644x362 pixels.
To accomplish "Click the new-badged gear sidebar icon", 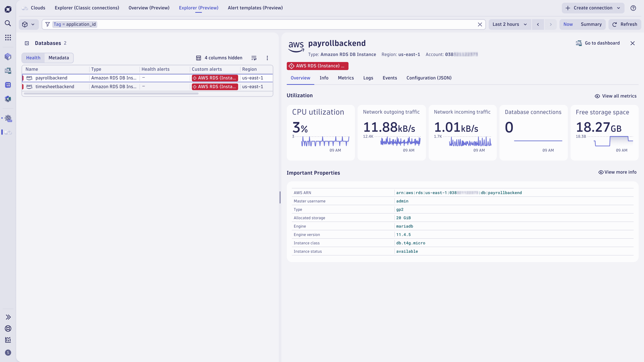I will (x=8, y=118).
